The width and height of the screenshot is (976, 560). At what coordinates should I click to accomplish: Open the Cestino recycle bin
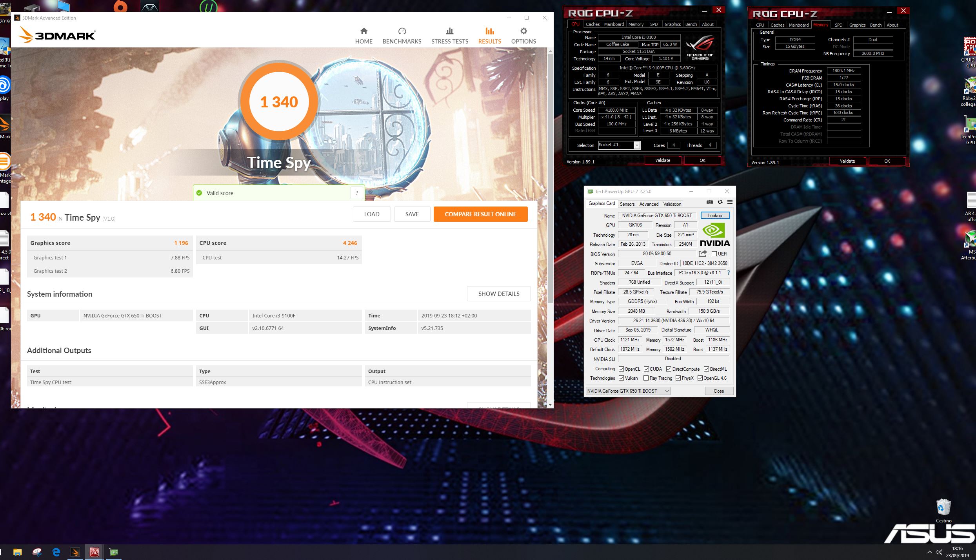pyautogui.click(x=943, y=511)
